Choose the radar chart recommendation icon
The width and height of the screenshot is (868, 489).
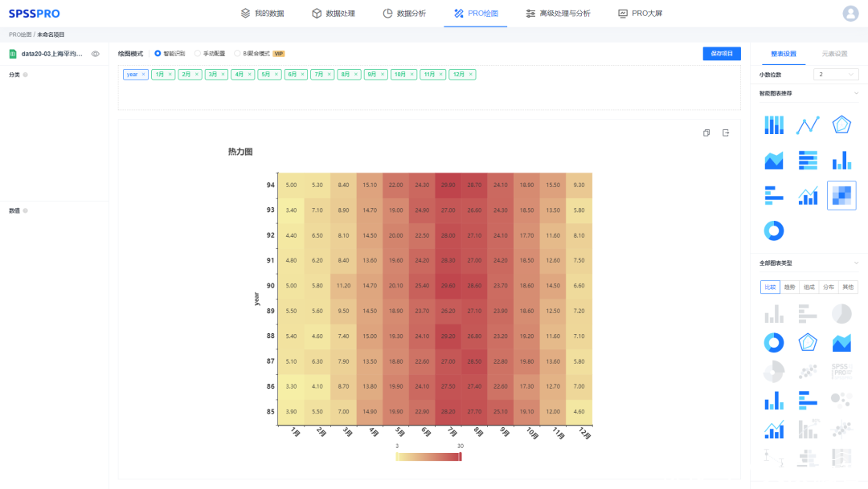(841, 125)
